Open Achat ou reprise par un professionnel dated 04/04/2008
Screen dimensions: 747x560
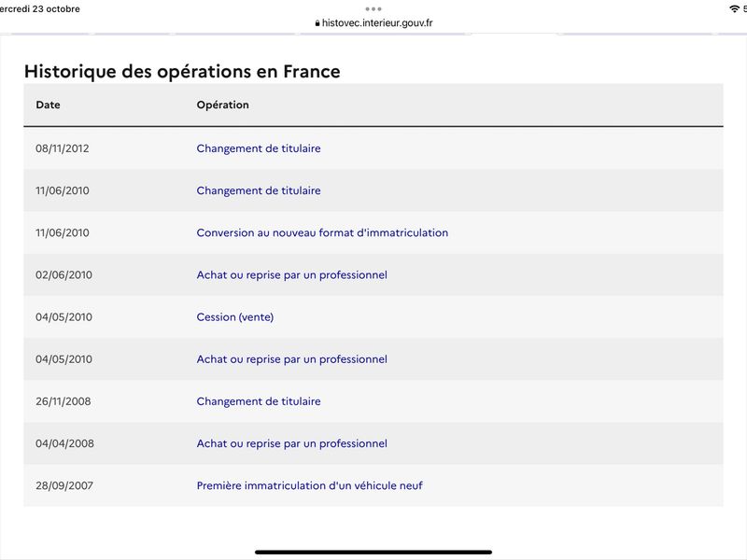point(292,443)
